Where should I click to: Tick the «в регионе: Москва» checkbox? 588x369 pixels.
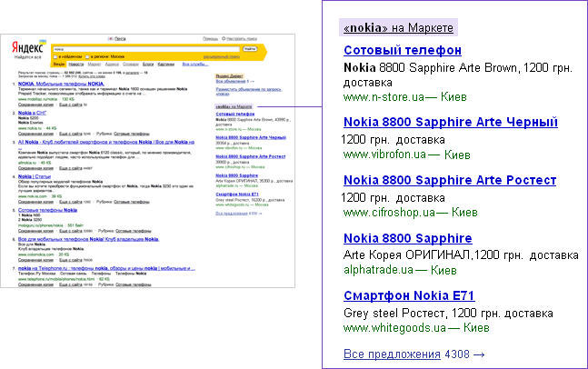tap(87, 56)
